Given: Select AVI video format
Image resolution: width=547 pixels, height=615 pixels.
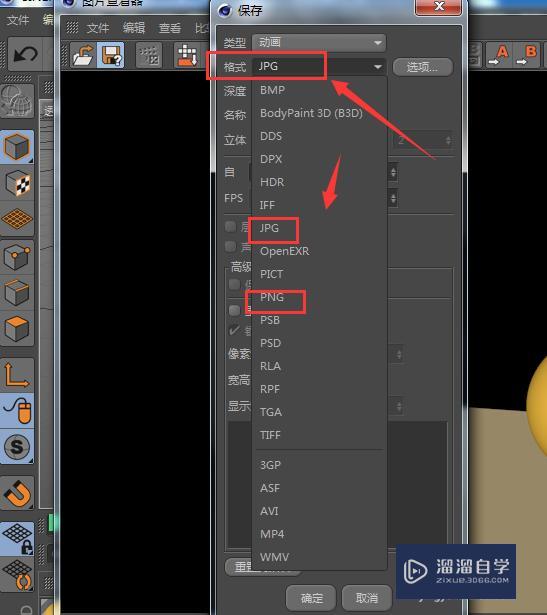Looking at the screenshot, I should tap(269, 511).
